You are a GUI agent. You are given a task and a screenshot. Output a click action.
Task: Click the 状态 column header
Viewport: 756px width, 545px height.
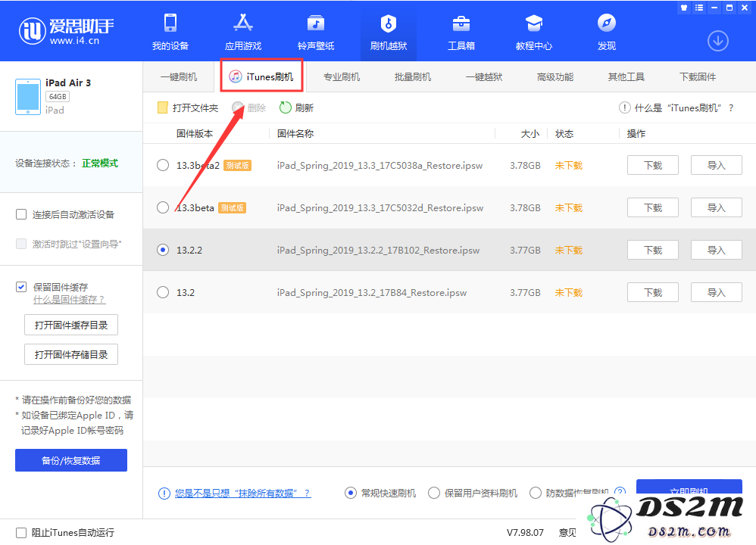pos(564,133)
